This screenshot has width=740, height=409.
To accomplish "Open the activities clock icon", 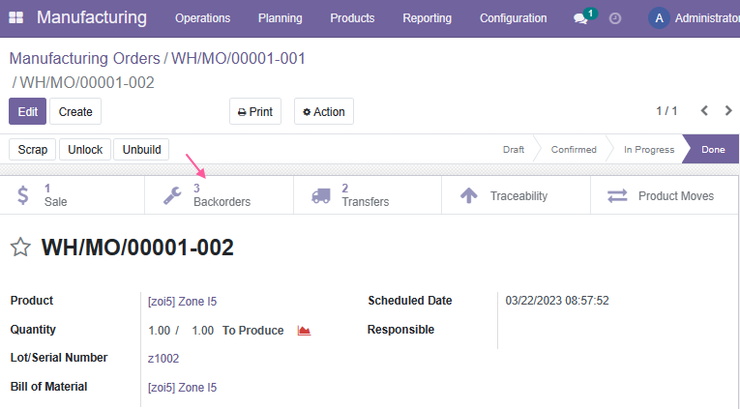I will click(x=615, y=18).
